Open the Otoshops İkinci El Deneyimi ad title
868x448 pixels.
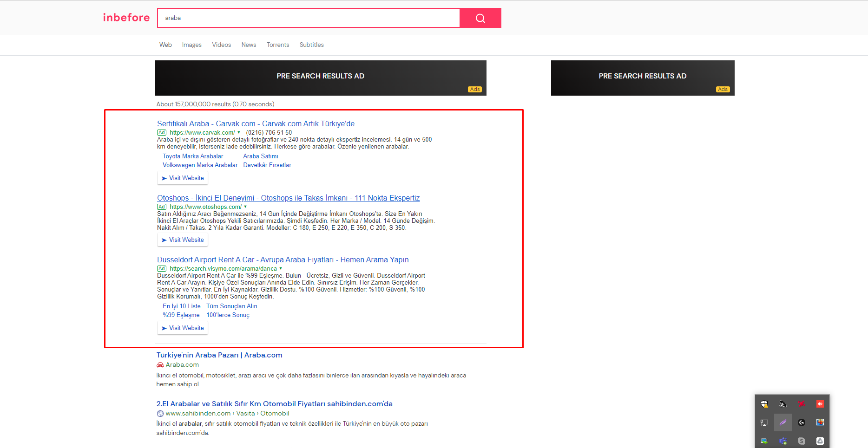[x=288, y=198]
